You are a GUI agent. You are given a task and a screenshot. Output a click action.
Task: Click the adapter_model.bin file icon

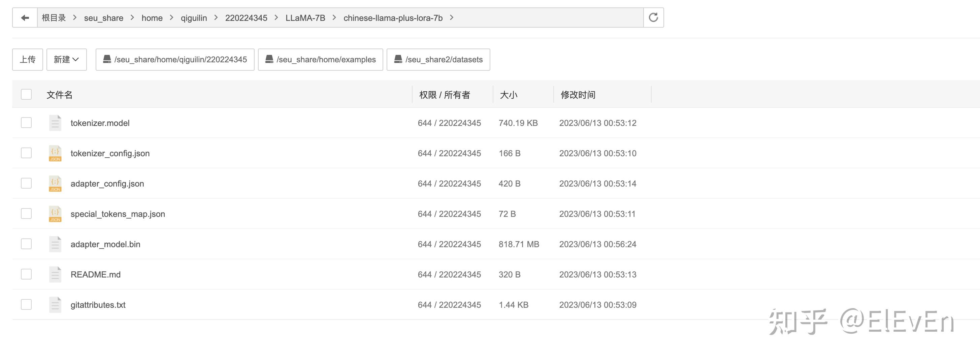pyautogui.click(x=55, y=244)
